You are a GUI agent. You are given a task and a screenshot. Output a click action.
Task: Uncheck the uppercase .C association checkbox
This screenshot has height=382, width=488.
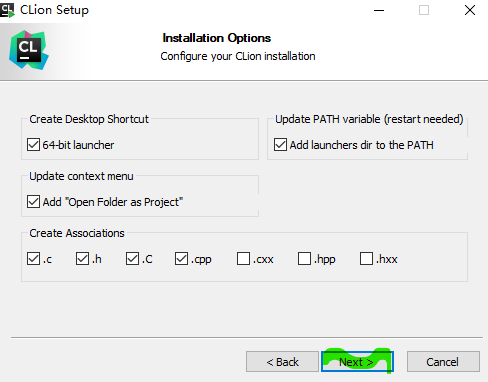(132, 259)
